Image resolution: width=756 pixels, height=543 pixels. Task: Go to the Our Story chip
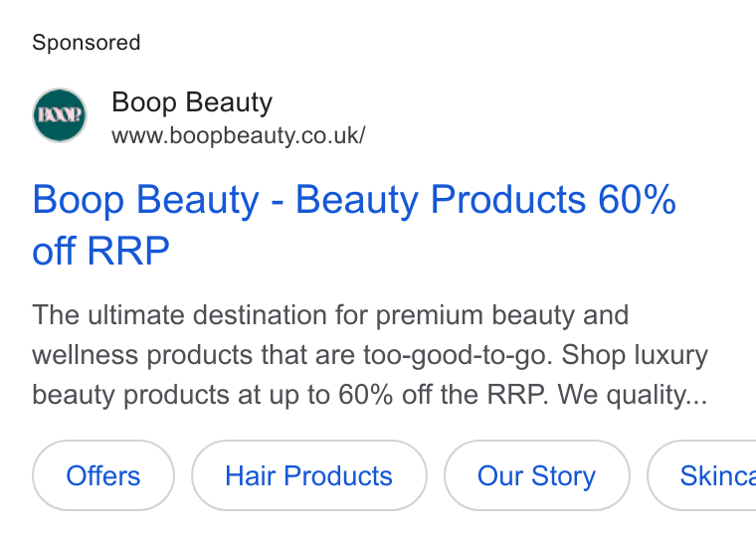point(536,475)
